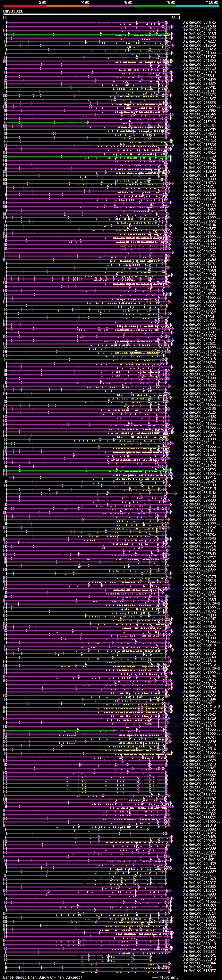Select last hit label UniRef100_B1B5Z7
Viewport: 222px width, 980px height.
199,971
